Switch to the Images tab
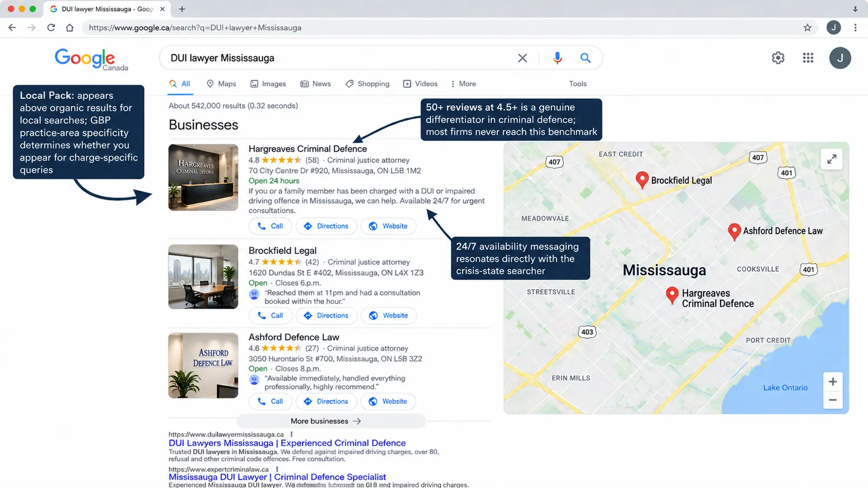This screenshot has height=488, width=868. 268,84
